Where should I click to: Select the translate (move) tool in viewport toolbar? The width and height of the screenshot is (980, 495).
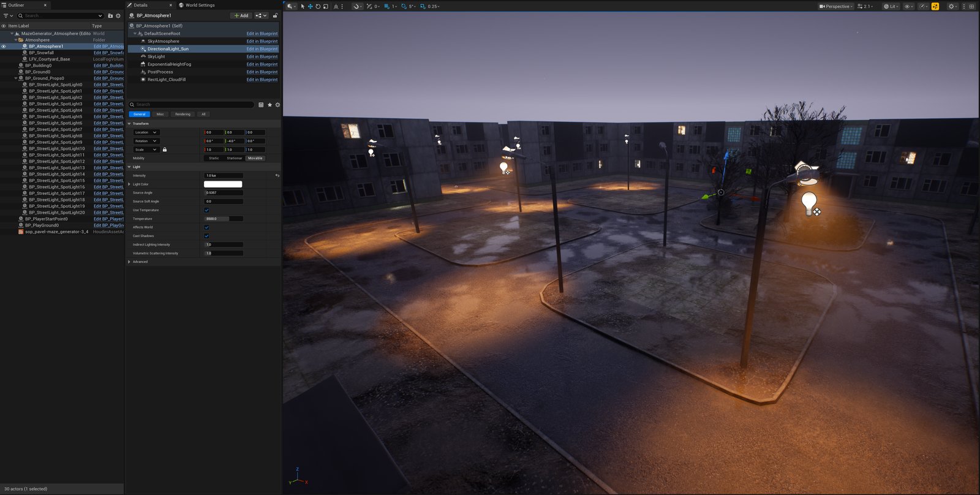click(310, 6)
